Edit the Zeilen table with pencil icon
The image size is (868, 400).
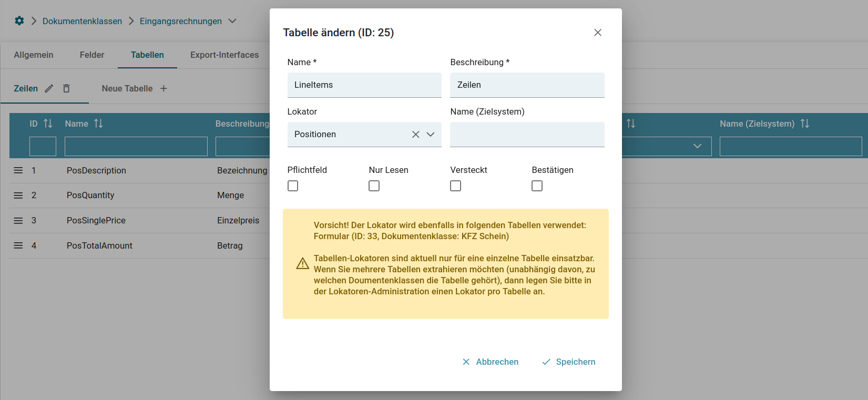49,88
